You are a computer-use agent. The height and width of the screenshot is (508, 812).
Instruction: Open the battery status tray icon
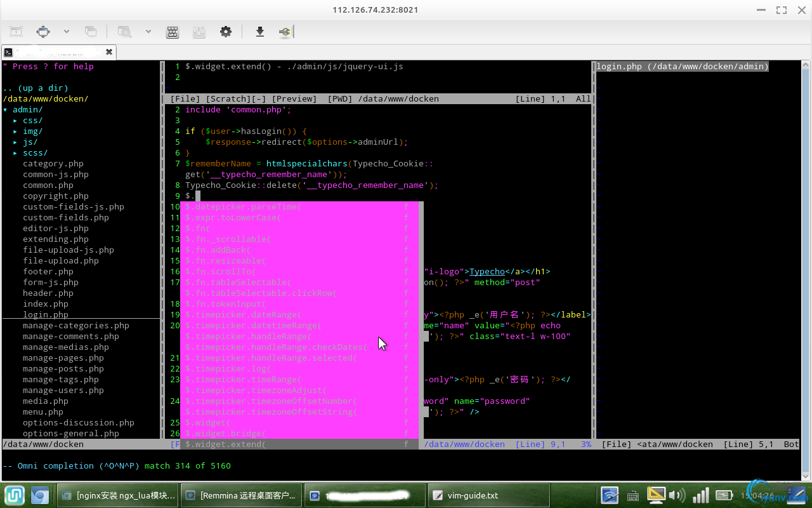724,495
